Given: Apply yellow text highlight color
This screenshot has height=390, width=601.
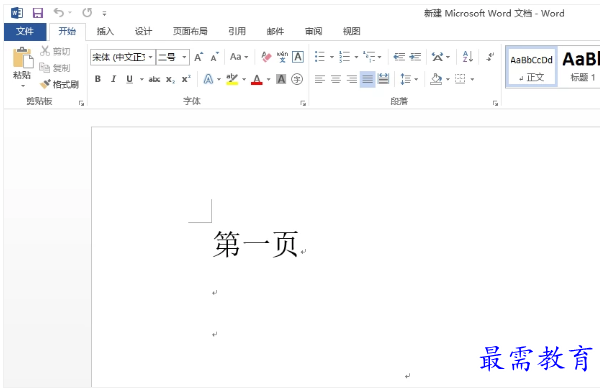Looking at the screenshot, I should [x=232, y=79].
